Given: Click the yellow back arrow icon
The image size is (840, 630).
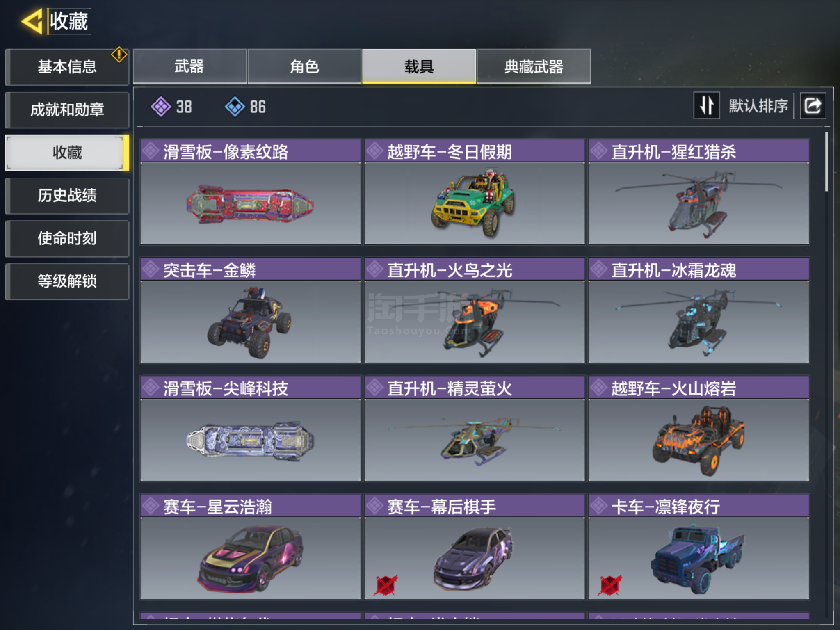Looking at the screenshot, I should (32, 21).
